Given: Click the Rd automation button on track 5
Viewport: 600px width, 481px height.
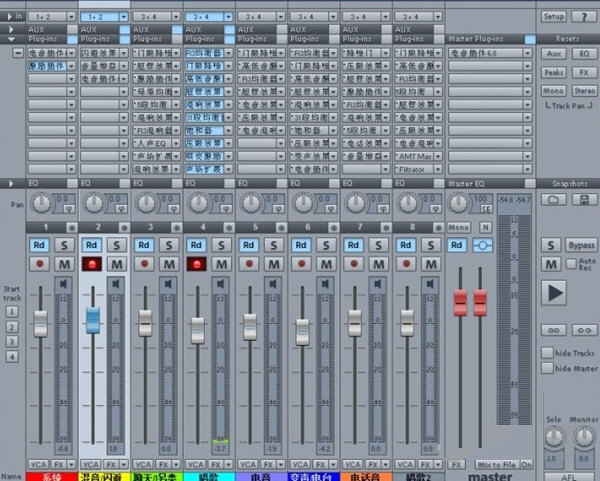Looking at the screenshot, I should tap(249, 245).
